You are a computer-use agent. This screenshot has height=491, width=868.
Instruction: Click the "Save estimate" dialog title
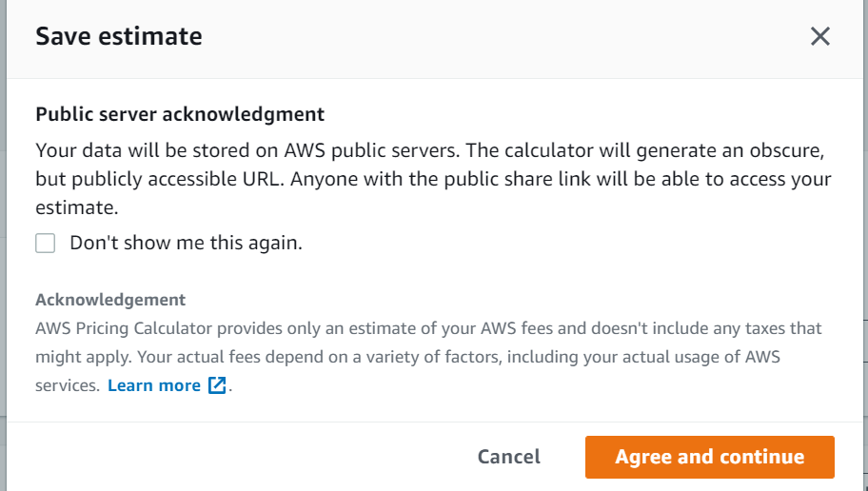point(118,37)
